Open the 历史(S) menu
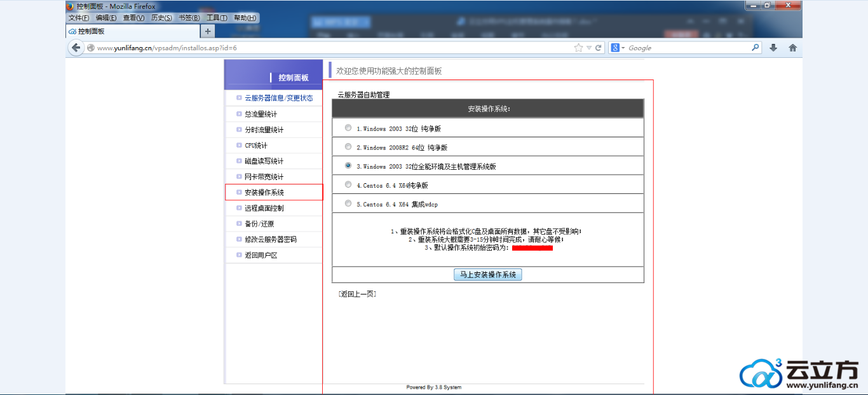Screen dimensions: 868x395 click(x=161, y=18)
